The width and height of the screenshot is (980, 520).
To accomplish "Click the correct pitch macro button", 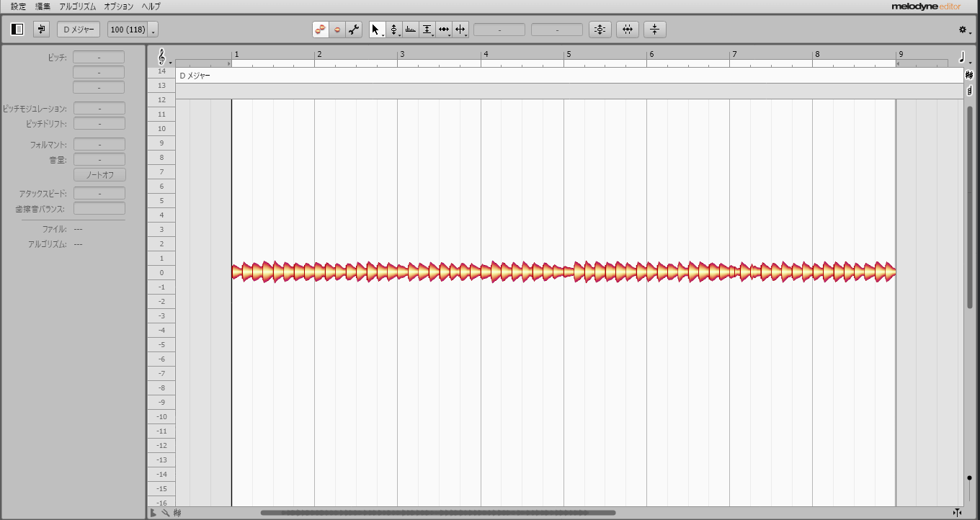I will click(600, 30).
